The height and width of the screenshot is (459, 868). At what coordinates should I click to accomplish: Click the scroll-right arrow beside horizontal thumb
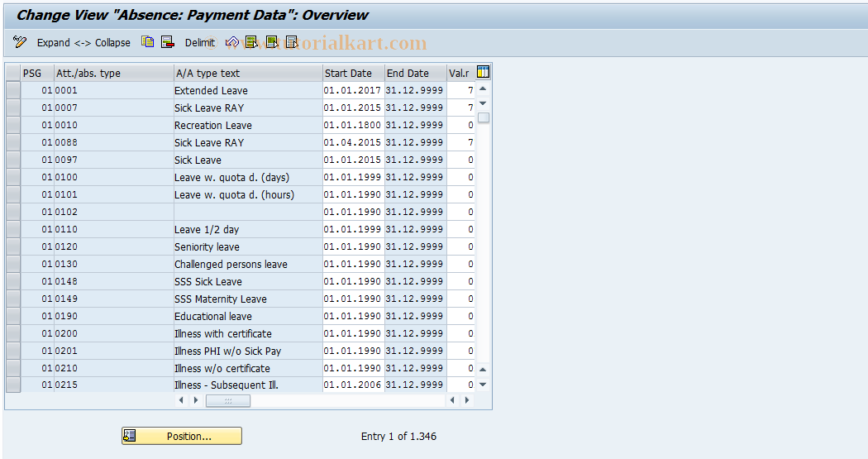click(195, 400)
